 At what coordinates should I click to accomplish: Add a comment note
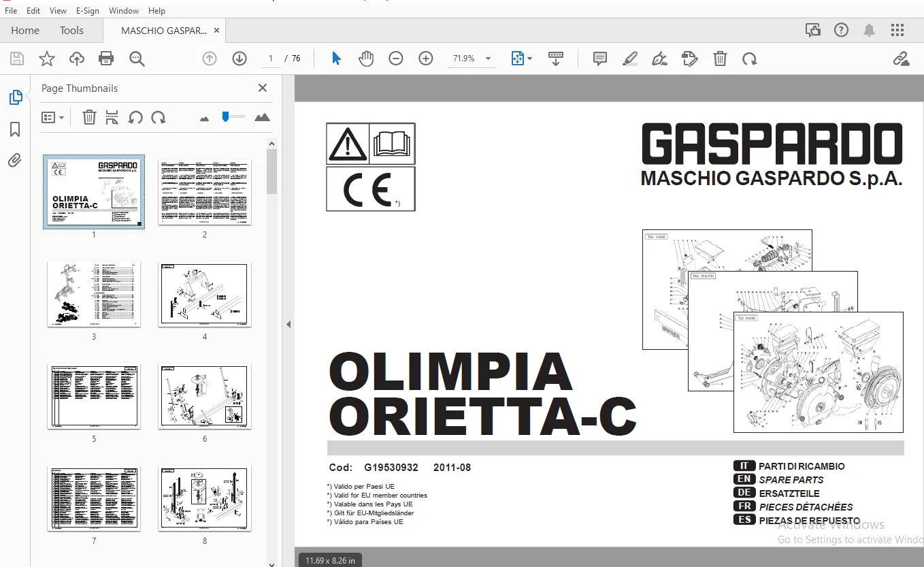point(600,59)
